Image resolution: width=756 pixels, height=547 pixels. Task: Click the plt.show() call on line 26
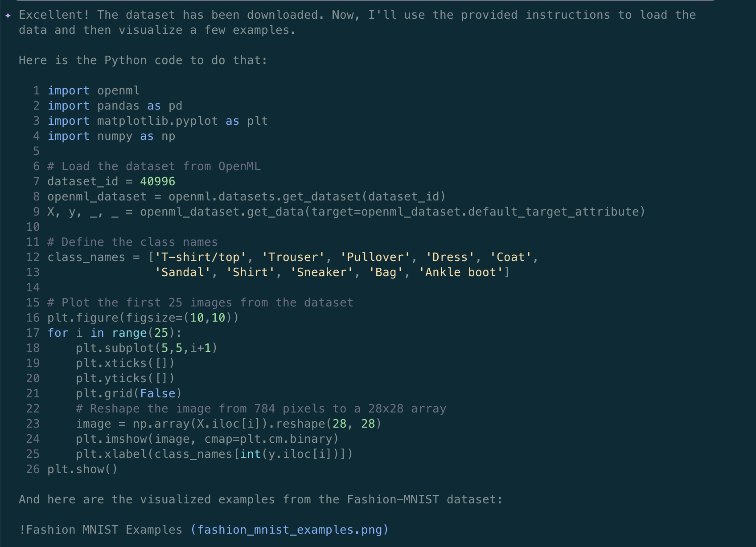point(82,469)
